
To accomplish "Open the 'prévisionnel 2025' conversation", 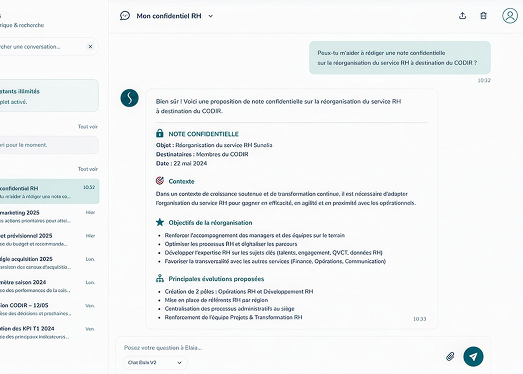I will (49, 240).
